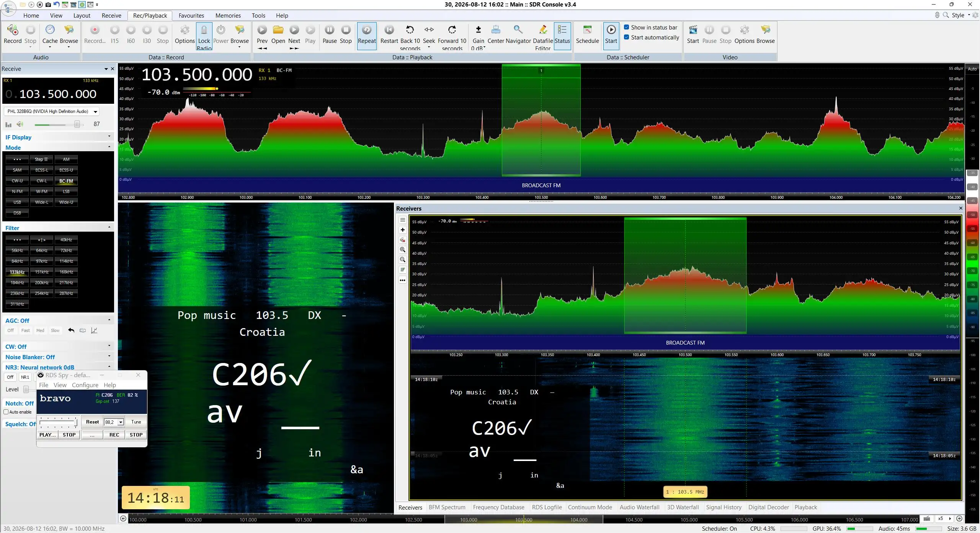Uncheck Show in status bar
This screenshot has height=533, width=980.
pyautogui.click(x=627, y=27)
